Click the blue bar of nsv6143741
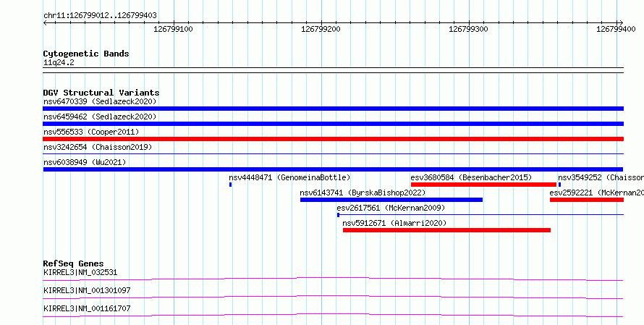The width and height of the screenshot is (644, 325). pyautogui.click(x=391, y=200)
